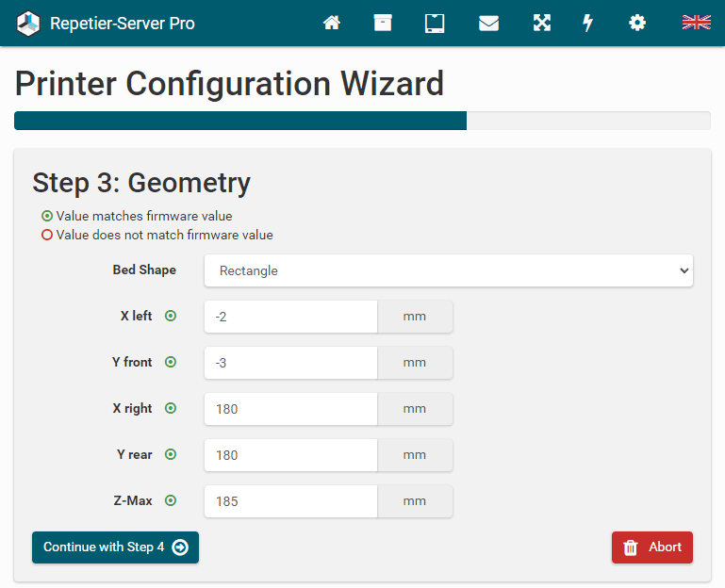Viewport: 725px width, 588px height.
Task: Click firmware match indicator beside Z-Max
Action: pos(171,501)
